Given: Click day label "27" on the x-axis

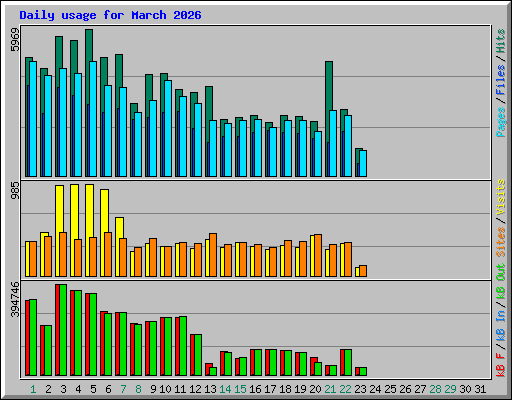Looking at the screenshot, I should 420,389.
